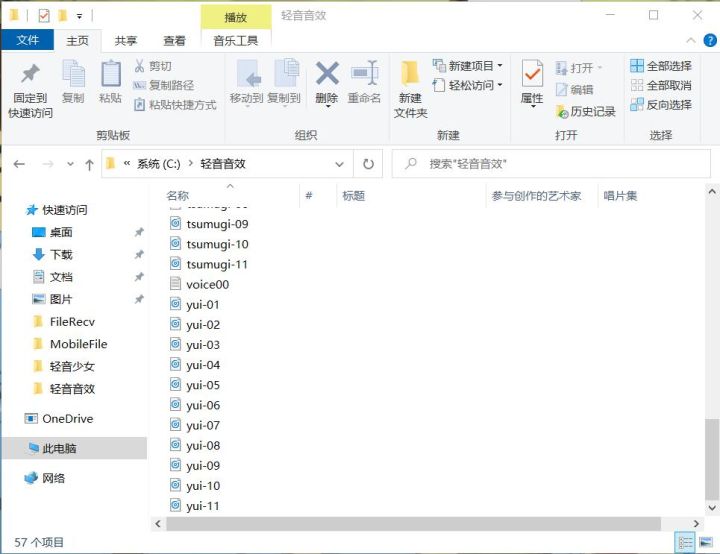The image size is (720, 554).
Task: Open the 复制到 copy-to menu
Action: coord(284,82)
